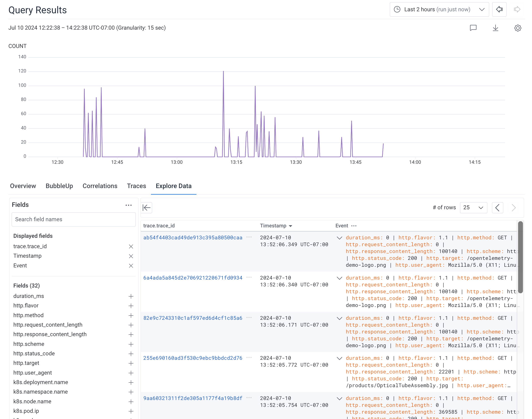Switch to the BubbleUp tab

59,186
